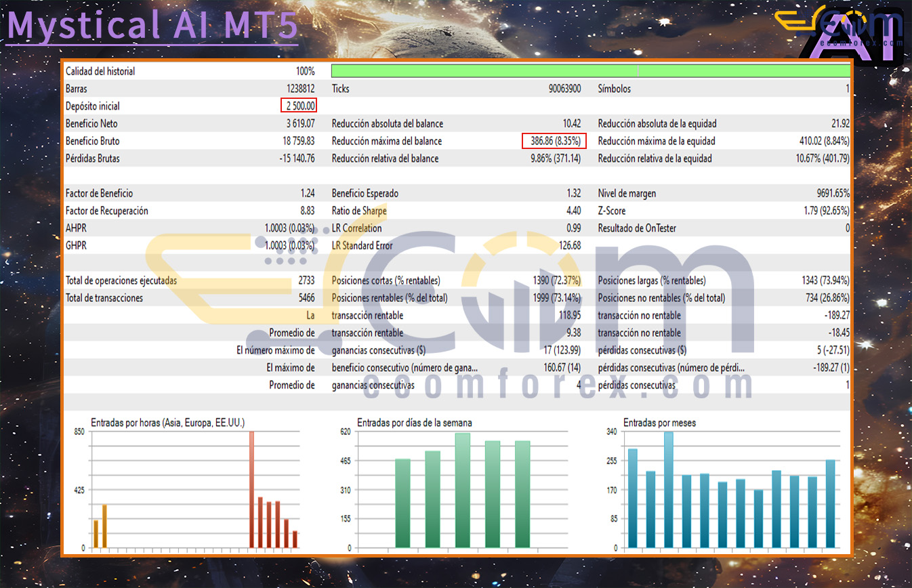Click the tallest red bar in hours chart
Image resolution: width=912 pixels, height=588 pixels.
251,489
